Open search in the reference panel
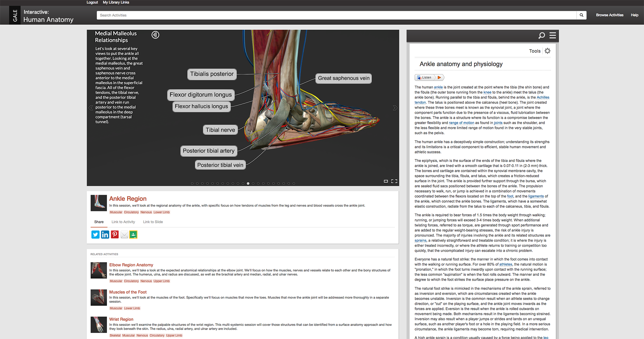This screenshot has width=644, height=339. [x=541, y=36]
